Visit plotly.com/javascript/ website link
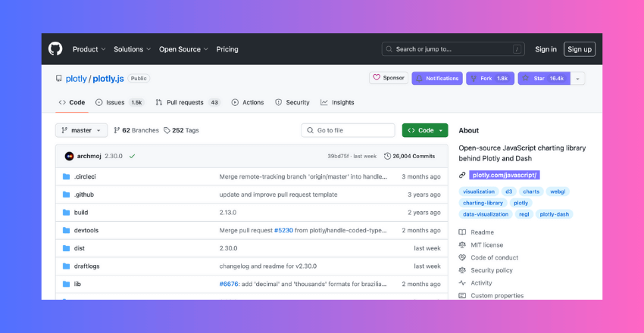Screen dimensions: 644x333 click(x=505, y=175)
